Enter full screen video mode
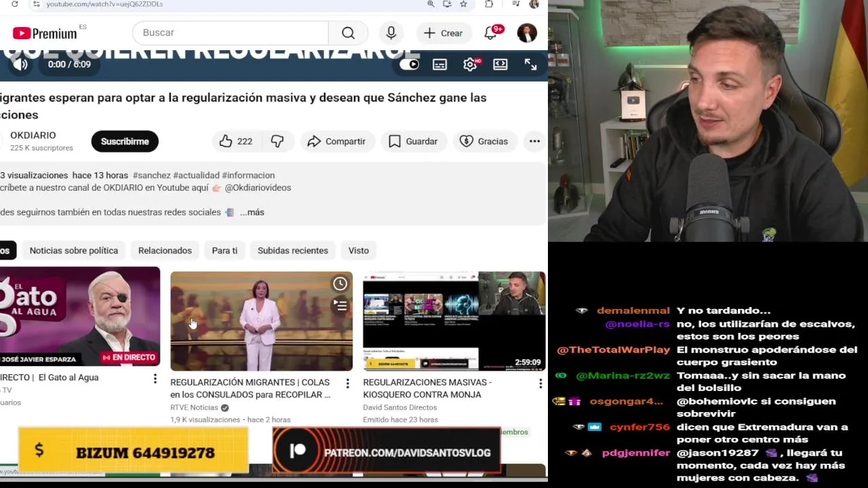Image resolution: width=868 pixels, height=488 pixels. click(530, 64)
